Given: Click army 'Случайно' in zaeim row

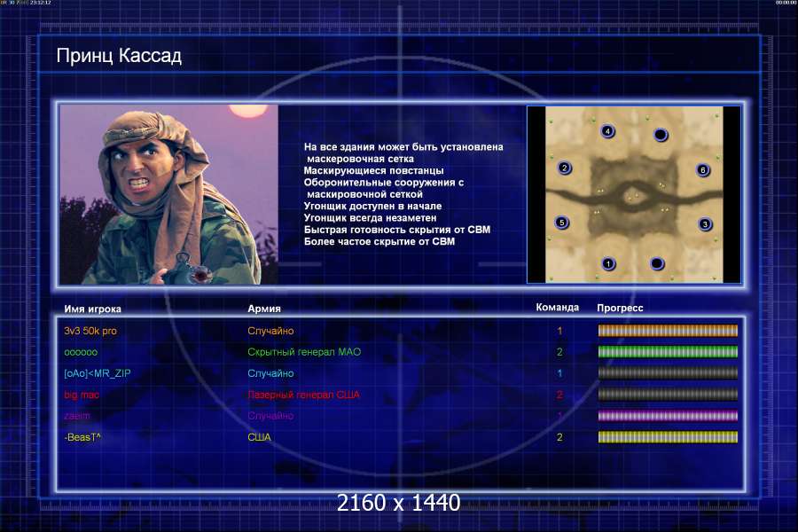Looking at the screenshot, I should 270,416.
